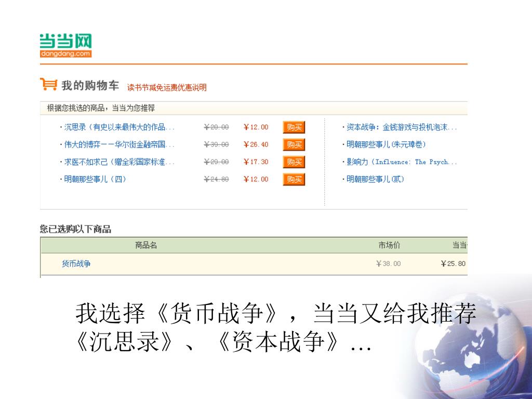
Task: Open recommended link 明朝那些事儿(朱元璋卷)
Action: click(386, 144)
